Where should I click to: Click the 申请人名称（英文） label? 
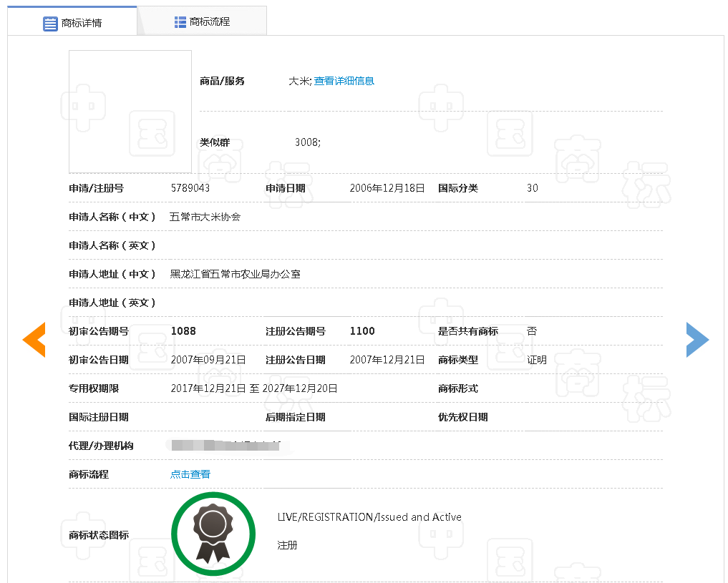[x=112, y=245]
